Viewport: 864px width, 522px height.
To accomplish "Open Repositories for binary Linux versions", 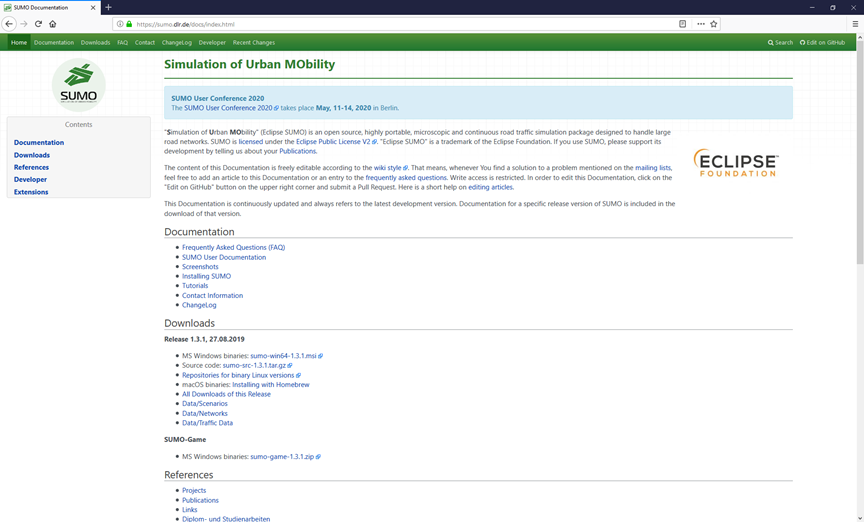I will pyautogui.click(x=241, y=375).
